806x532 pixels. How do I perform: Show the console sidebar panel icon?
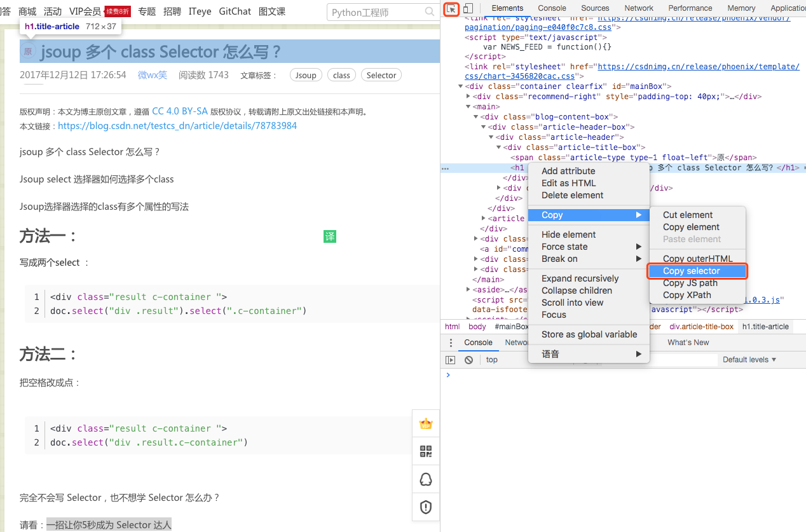tap(451, 360)
